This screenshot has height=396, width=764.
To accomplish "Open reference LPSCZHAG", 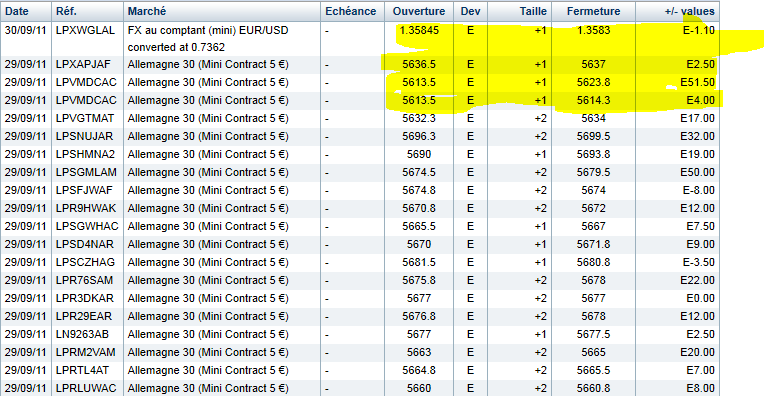I will coord(85,263).
